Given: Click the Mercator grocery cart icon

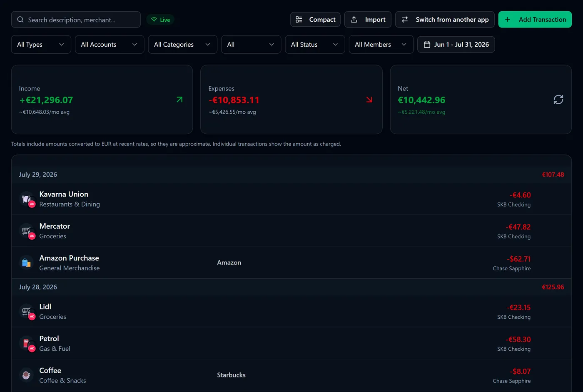Looking at the screenshot, I should coord(26,230).
